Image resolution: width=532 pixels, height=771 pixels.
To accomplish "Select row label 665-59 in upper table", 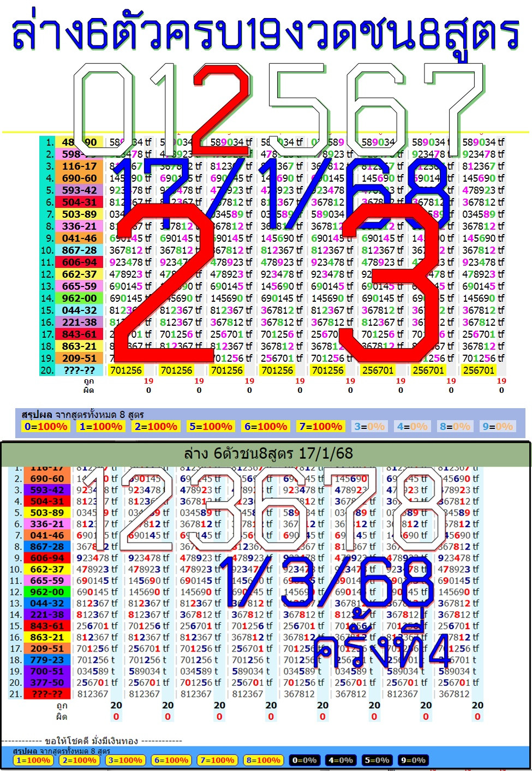I will click(x=79, y=286).
